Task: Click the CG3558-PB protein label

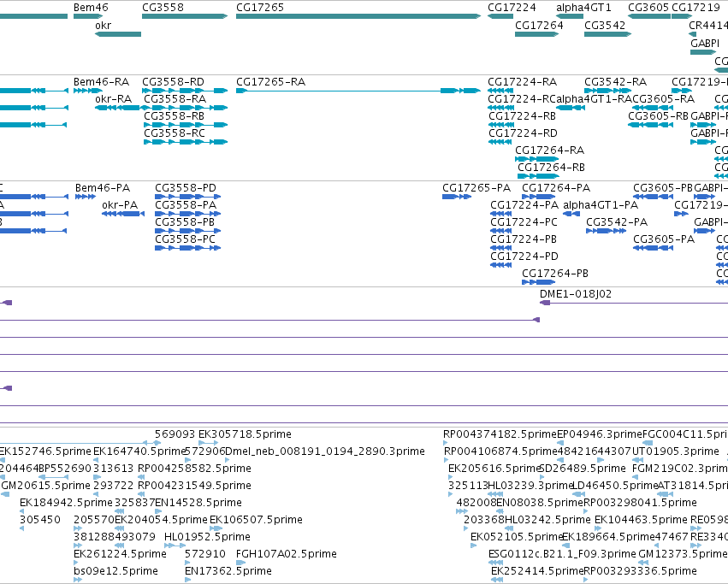Action: click(x=185, y=222)
